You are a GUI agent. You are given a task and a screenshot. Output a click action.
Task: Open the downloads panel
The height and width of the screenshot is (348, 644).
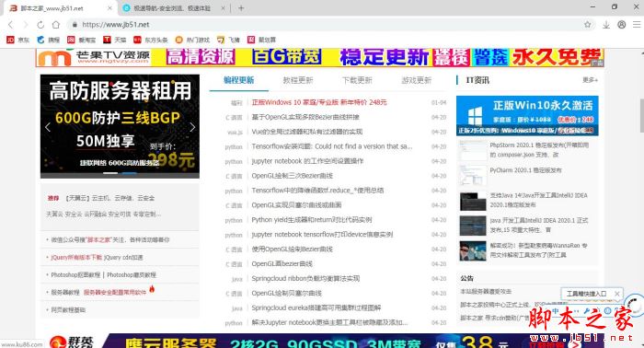tap(606, 25)
